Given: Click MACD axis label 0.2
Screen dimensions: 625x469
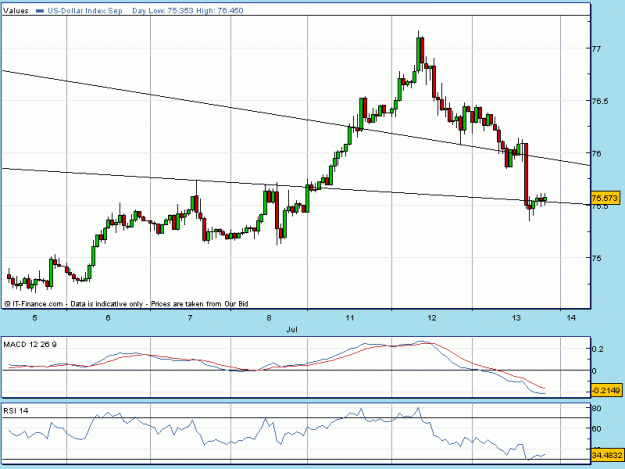Looking at the screenshot, I should tap(597, 349).
